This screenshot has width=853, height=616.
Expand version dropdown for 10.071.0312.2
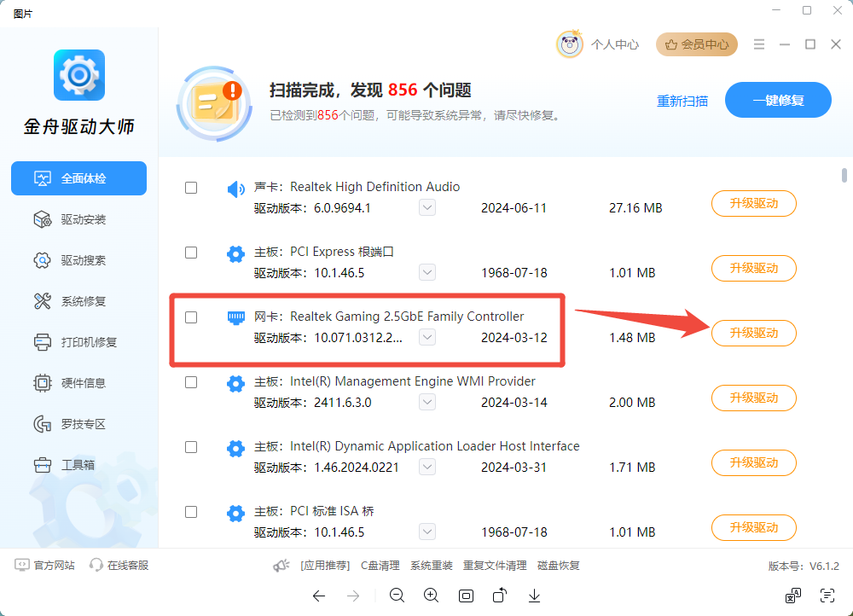427,337
